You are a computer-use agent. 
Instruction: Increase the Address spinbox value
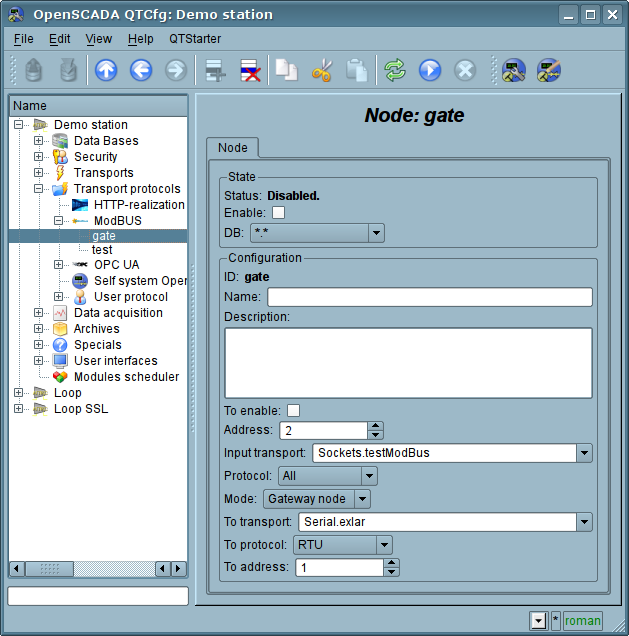[376, 426]
